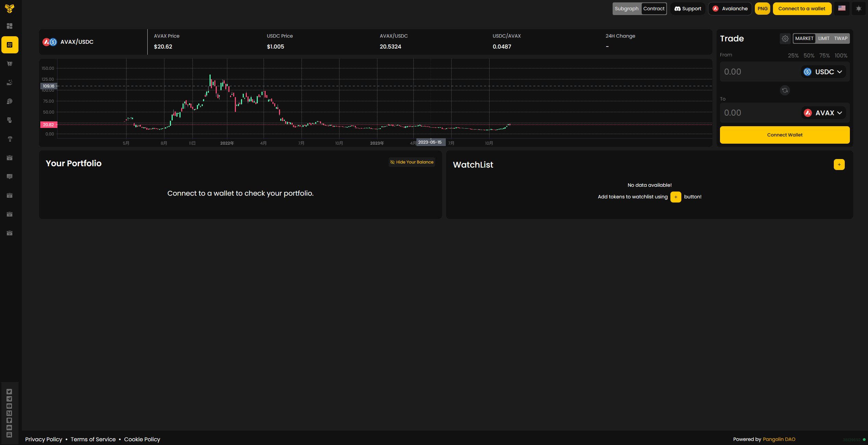Expand the AVAX token dropdown
This screenshot has width=868, height=445.
[824, 113]
